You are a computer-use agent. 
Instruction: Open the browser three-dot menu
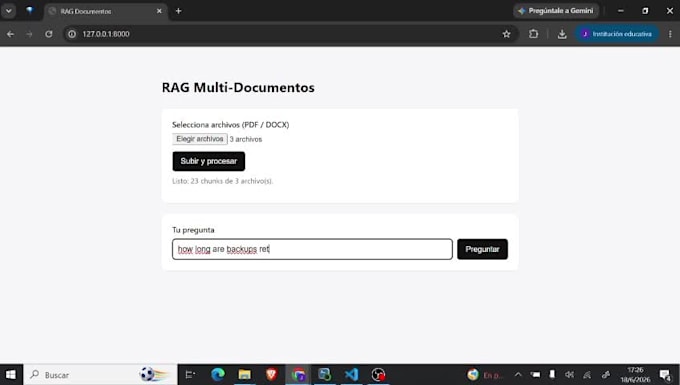coord(670,34)
